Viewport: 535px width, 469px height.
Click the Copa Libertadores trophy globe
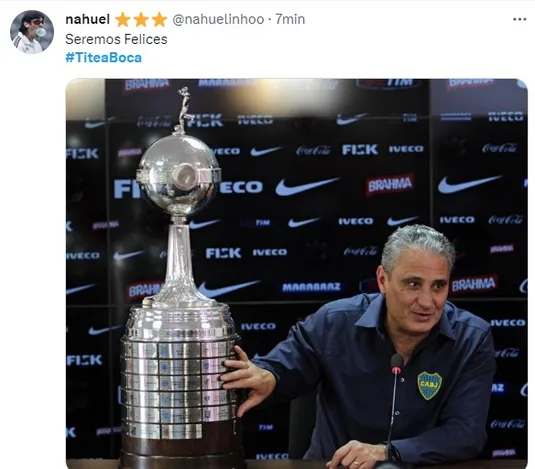tap(178, 174)
